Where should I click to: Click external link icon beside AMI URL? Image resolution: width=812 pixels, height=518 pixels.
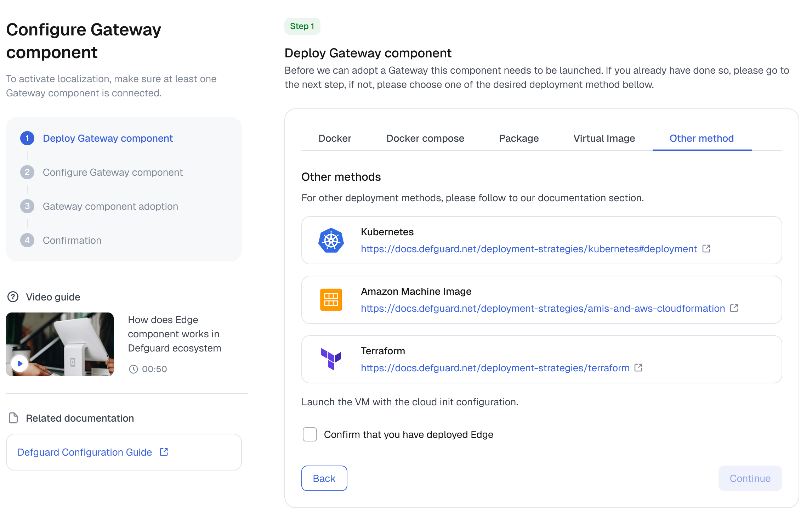[734, 308]
